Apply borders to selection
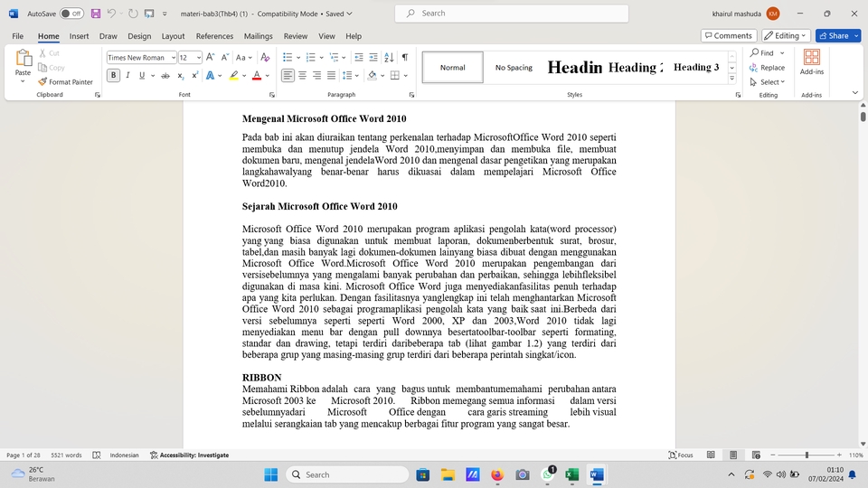Screen dimensions: 868x488 pyautogui.click(x=395, y=75)
